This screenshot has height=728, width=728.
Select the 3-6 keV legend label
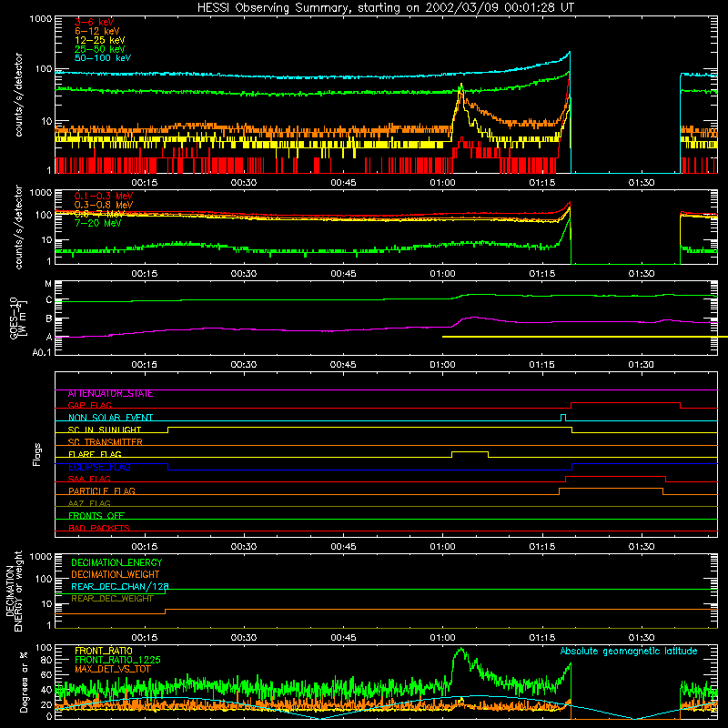[x=94, y=22]
